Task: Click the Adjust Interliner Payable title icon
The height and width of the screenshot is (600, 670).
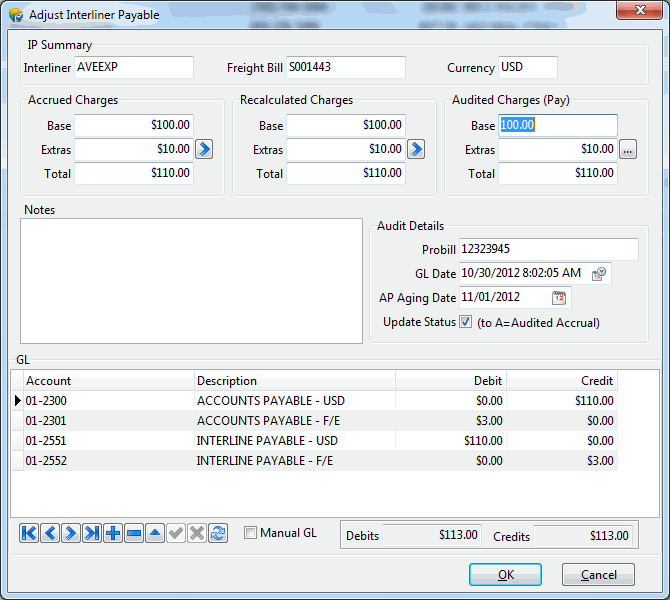Action: [16, 15]
